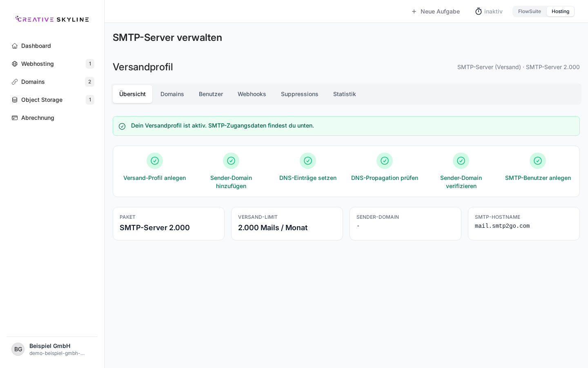Viewport: 588px width, 368px height.
Task: Switch to Hosting mode
Action: click(560, 11)
